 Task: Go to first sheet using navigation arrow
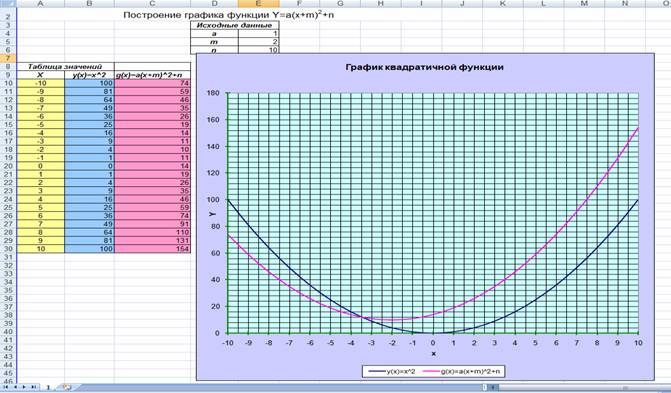(6, 387)
